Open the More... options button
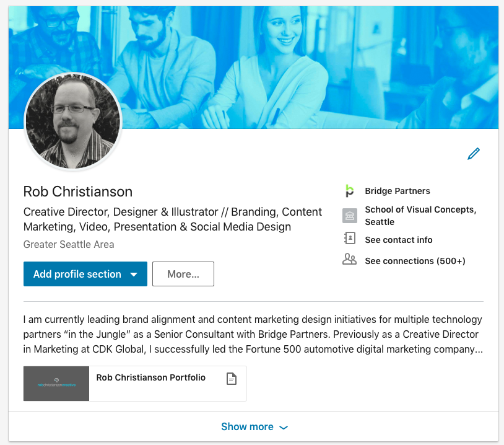The width and height of the screenshot is (504, 445). tap(183, 274)
